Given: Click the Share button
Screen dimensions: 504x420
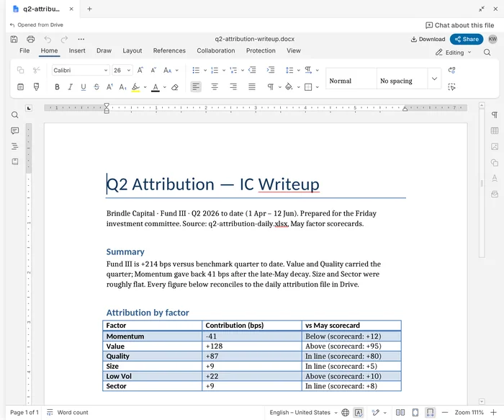Looking at the screenshot, I should point(467,39).
